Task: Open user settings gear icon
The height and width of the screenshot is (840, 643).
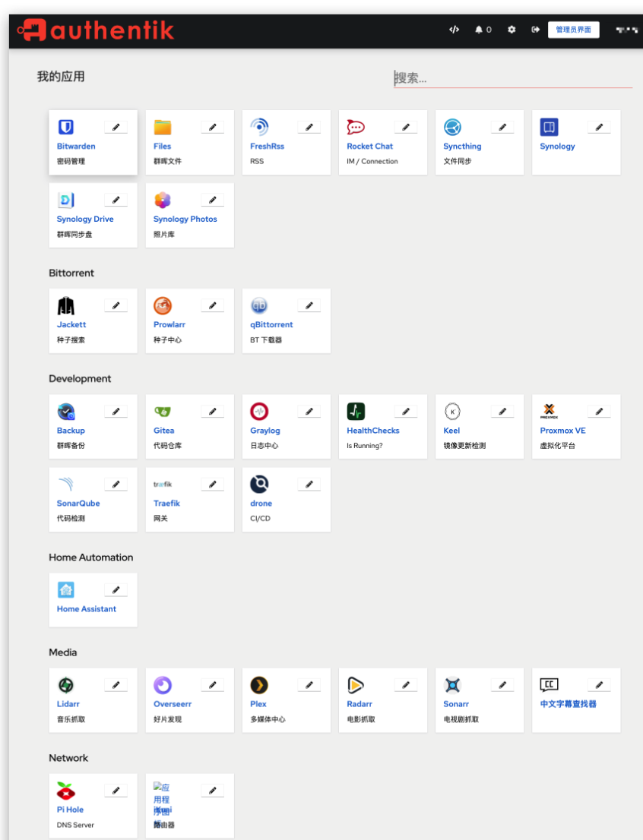Action: pyautogui.click(x=512, y=30)
